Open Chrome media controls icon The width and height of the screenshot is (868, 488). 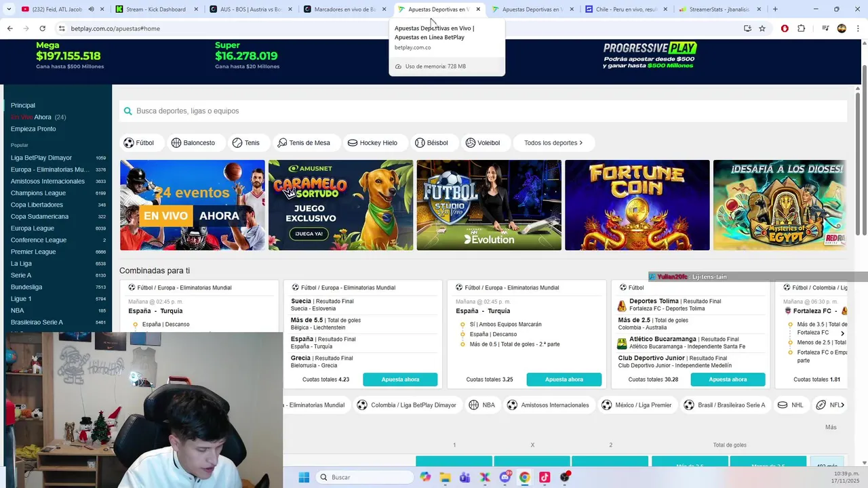(825, 28)
